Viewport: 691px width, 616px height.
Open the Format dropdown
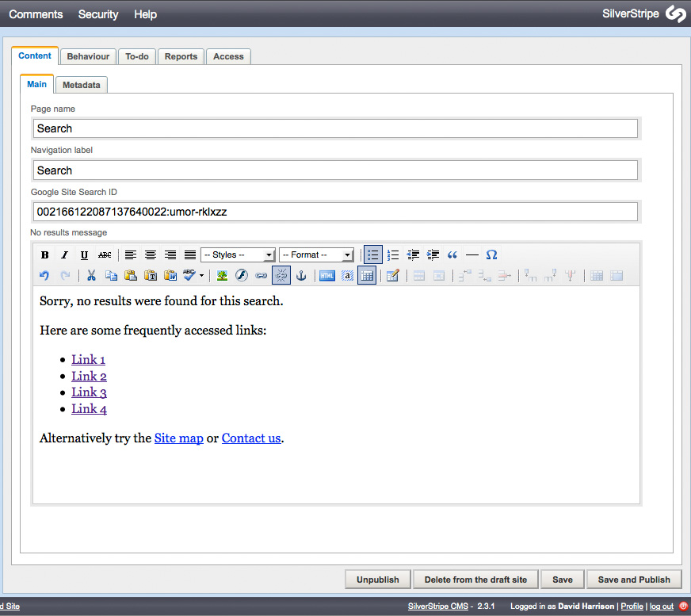tap(316, 254)
